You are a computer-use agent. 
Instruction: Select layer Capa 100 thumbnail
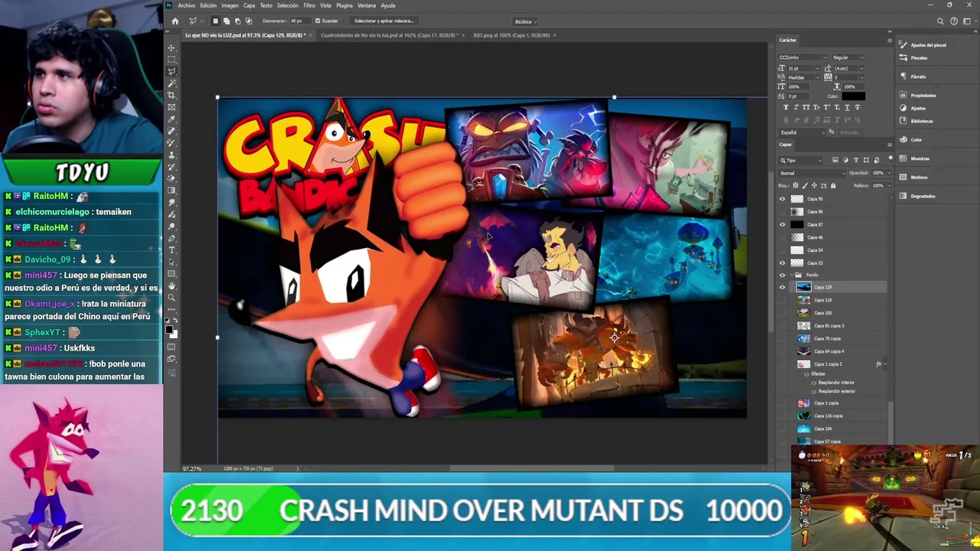[x=803, y=313]
